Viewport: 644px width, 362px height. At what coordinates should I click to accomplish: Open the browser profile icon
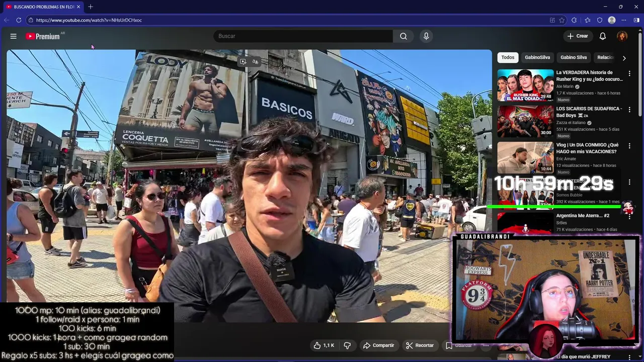[x=612, y=20]
